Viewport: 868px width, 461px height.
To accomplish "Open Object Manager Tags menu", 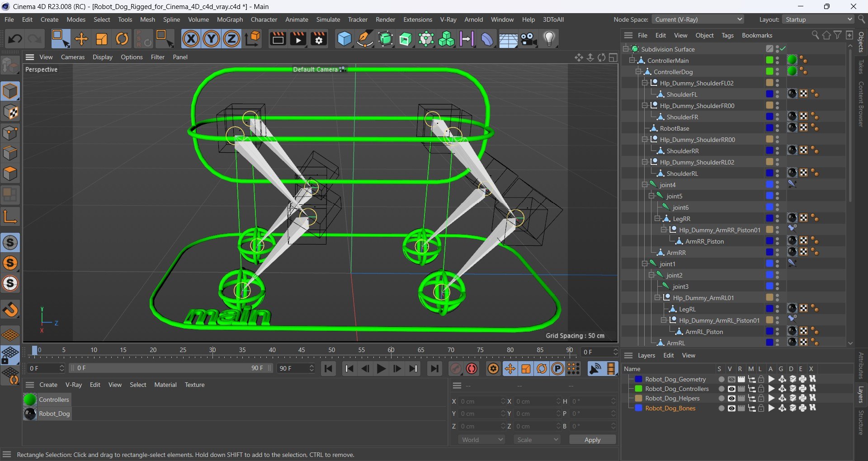I will (x=727, y=35).
